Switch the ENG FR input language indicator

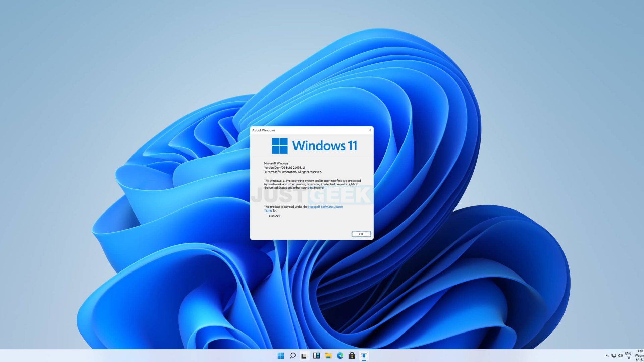(628, 356)
